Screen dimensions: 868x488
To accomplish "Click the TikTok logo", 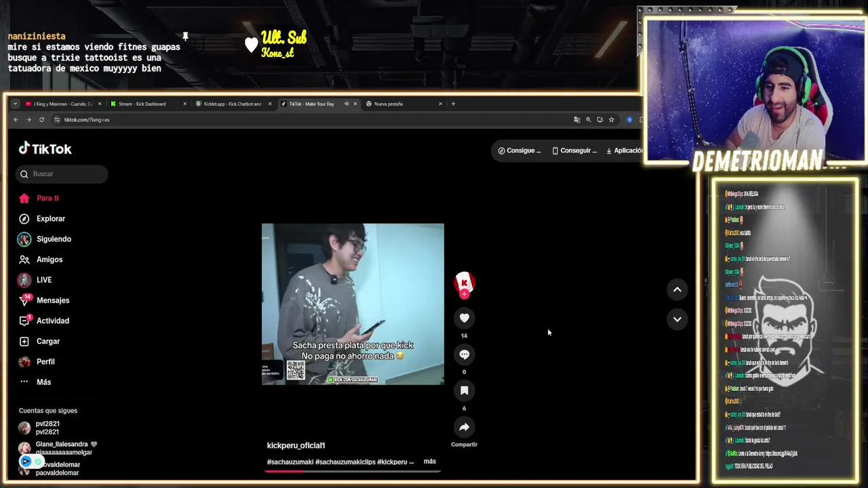I will click(45, 148).
